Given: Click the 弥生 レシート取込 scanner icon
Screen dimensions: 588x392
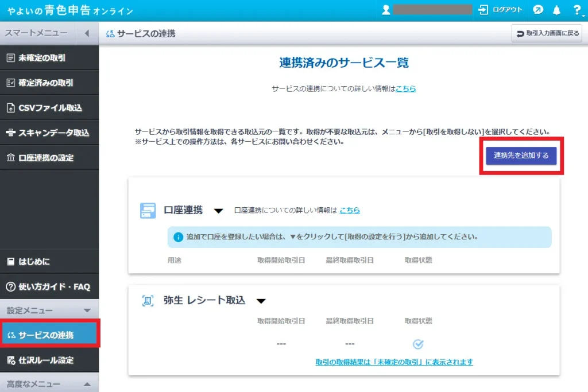Looking at the screenshot, I should coord(148,301).
